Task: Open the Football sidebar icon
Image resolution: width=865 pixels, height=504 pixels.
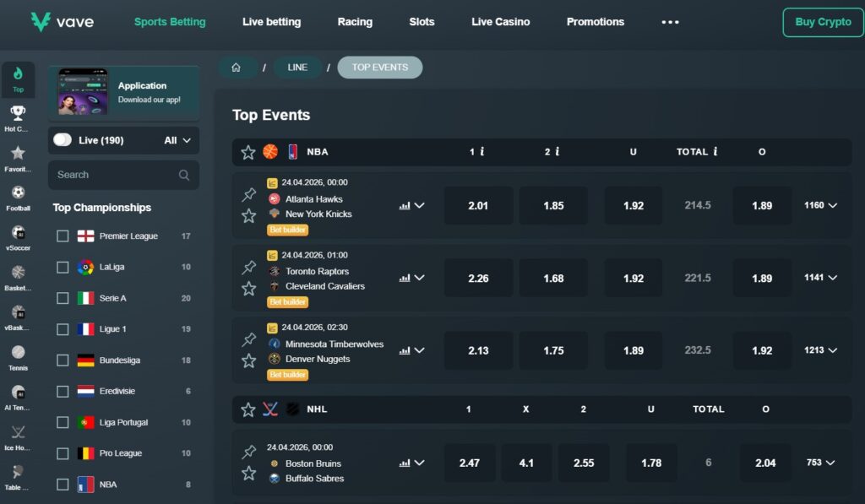Action: [18, 195]
